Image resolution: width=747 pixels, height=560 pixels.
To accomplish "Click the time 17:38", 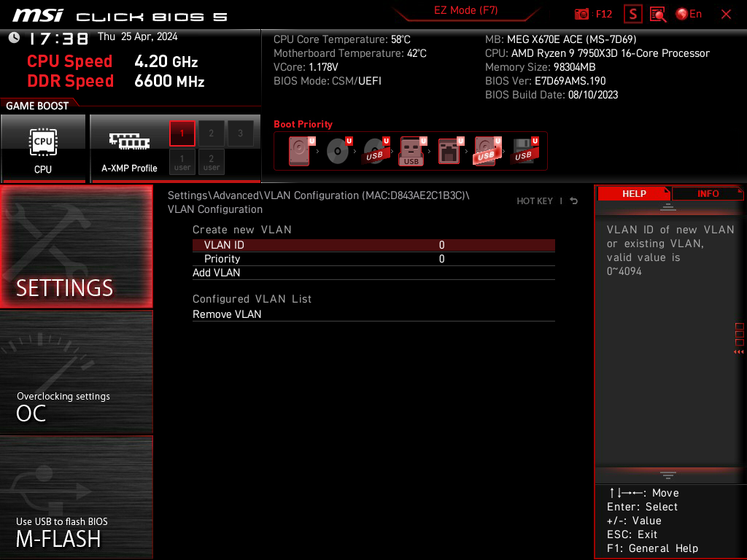I will pos(59,39).
